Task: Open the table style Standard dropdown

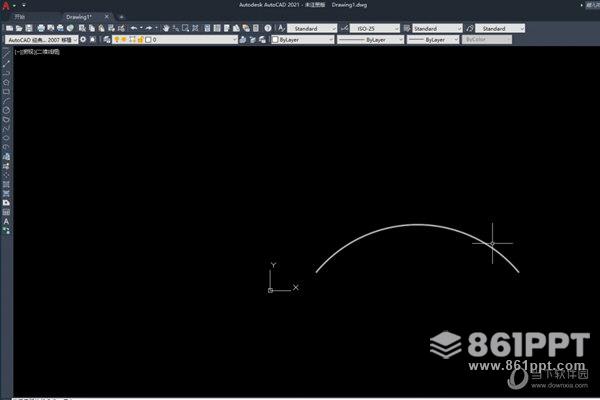Action: (437, 28)
